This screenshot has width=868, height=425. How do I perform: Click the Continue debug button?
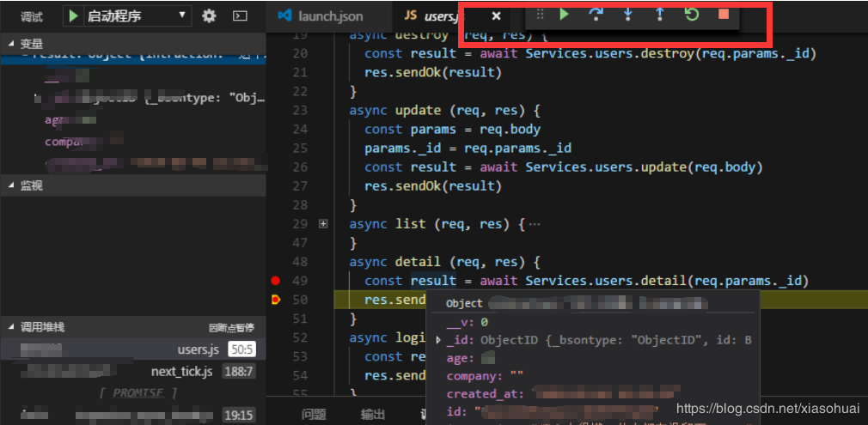pos(564,15)
